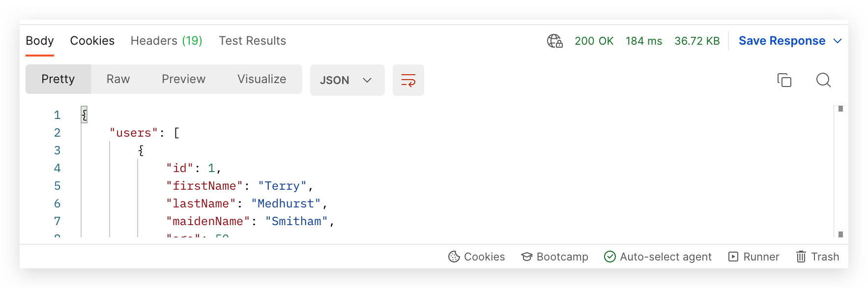
Task: Open the Runner in footer
Action: click(753, 257)
